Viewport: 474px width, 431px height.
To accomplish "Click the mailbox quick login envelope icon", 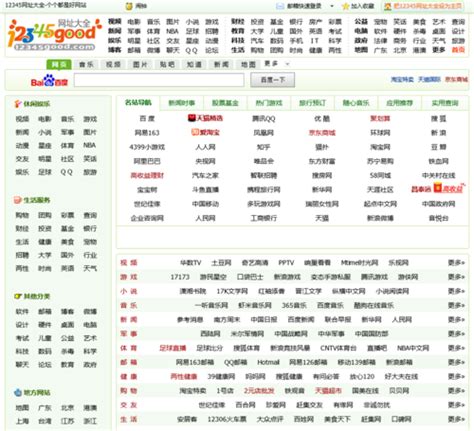I will [x=280, y=6].
